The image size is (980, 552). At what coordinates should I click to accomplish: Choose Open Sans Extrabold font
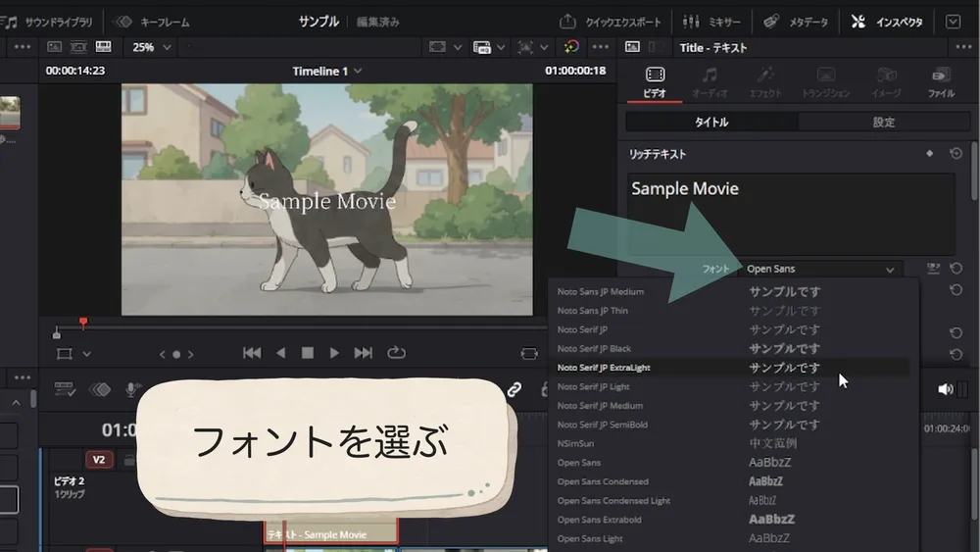[728, 520]
